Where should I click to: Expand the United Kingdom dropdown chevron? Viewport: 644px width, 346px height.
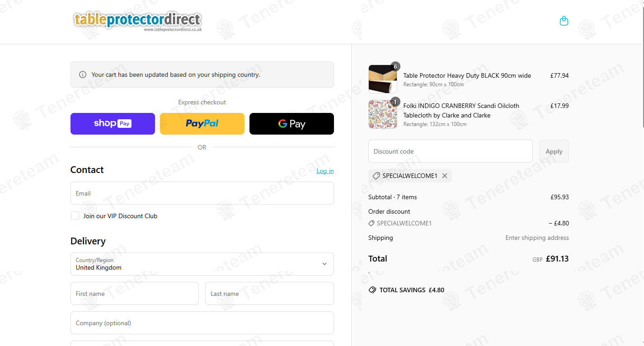click(x=324, y=264)
